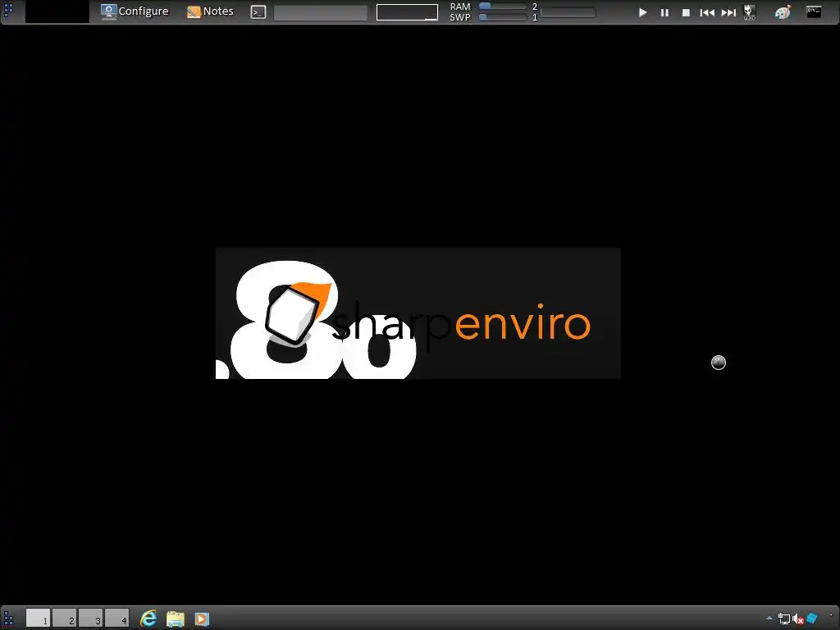Click the command prompt icon on top bar
This screenshot has width=840, height=630.
coord(258,11)
